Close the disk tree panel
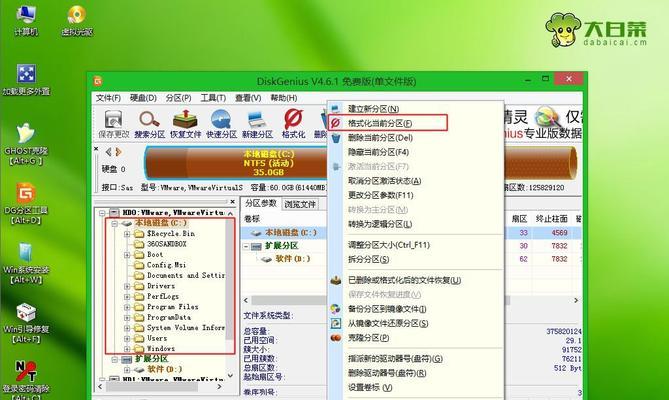This screenshot has width=669, height=400. [x=232, y=202]
